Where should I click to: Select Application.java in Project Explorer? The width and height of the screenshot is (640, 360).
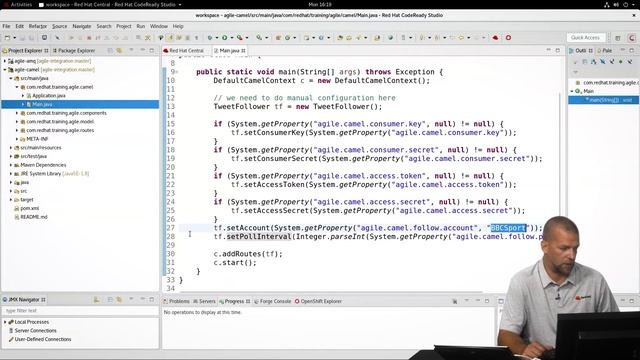click(49, 96)
